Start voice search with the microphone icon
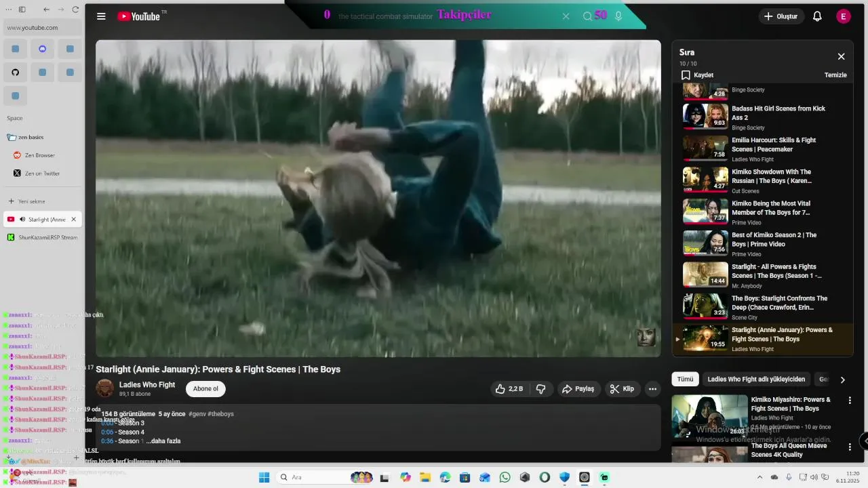Viewport: 868px width, 488px height. coord(618,16)
